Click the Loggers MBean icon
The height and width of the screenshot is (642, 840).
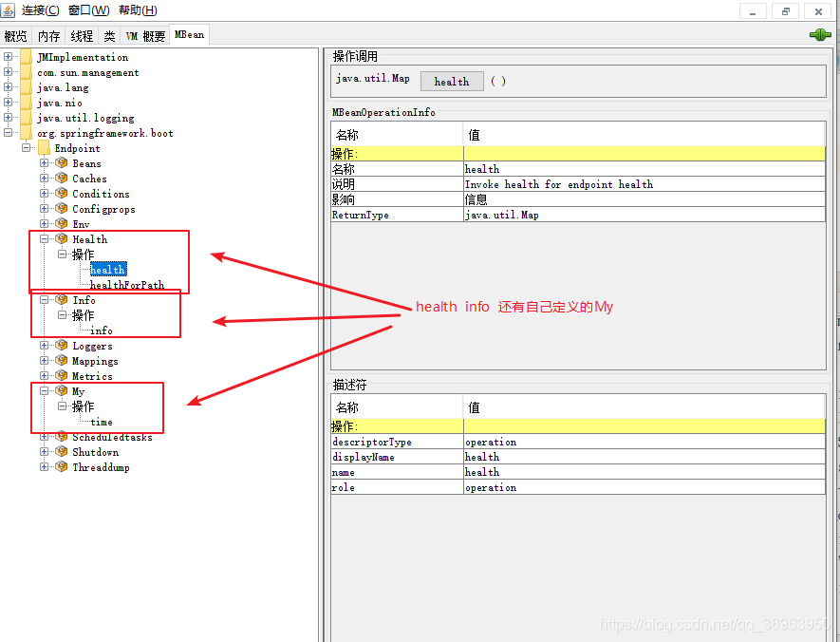(x=62, y=345)
